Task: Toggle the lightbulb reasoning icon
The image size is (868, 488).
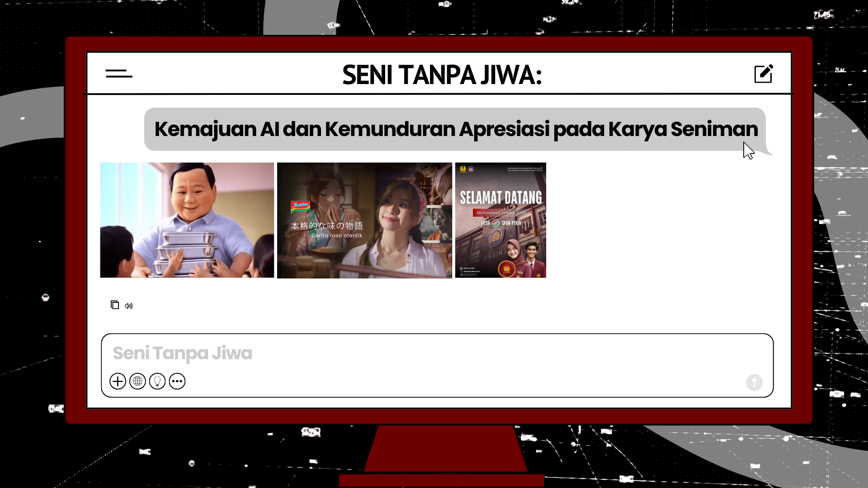Action: (x=157, y=381)
